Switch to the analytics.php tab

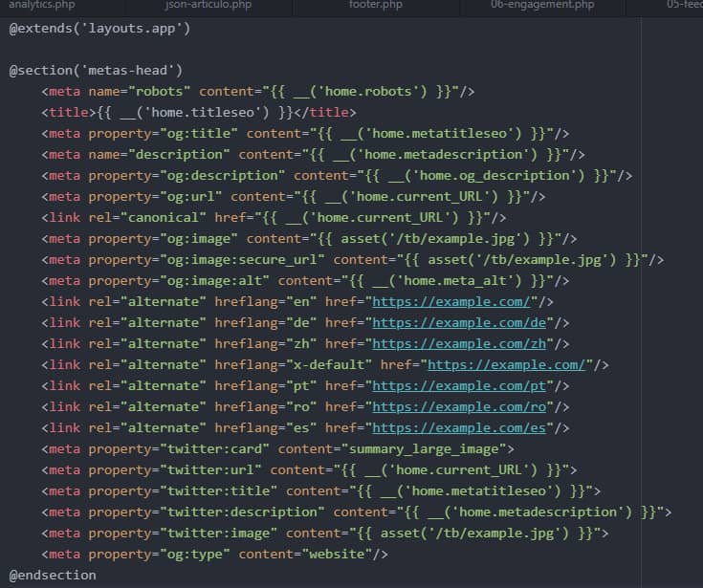point(42,5)
